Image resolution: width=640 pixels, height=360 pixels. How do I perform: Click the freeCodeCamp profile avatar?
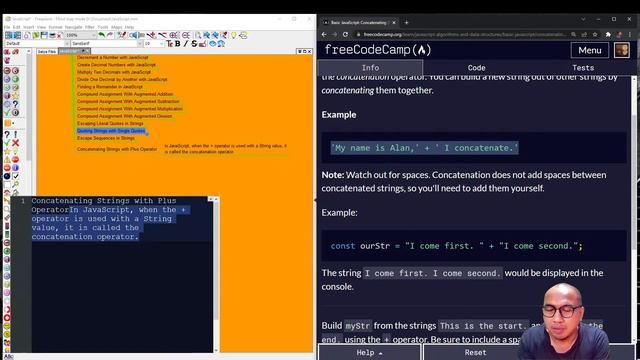click(x=622, y=50)
